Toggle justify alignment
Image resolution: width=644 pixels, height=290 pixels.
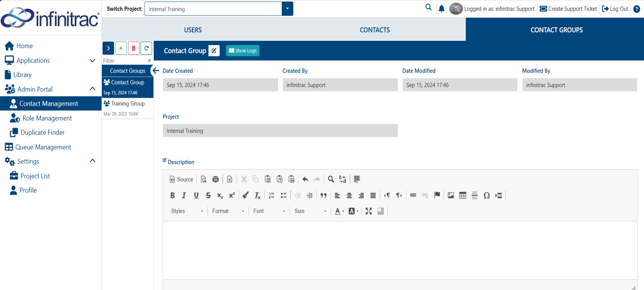(x=373, y=195)
